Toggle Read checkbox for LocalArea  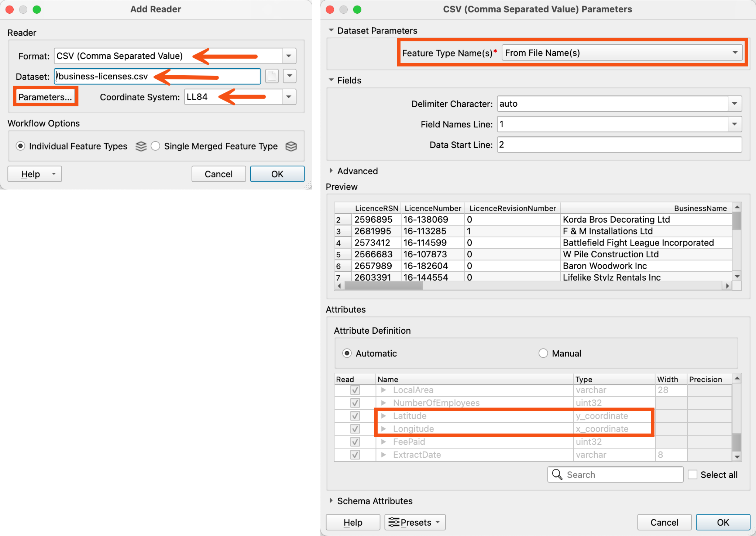pos(355,390)
